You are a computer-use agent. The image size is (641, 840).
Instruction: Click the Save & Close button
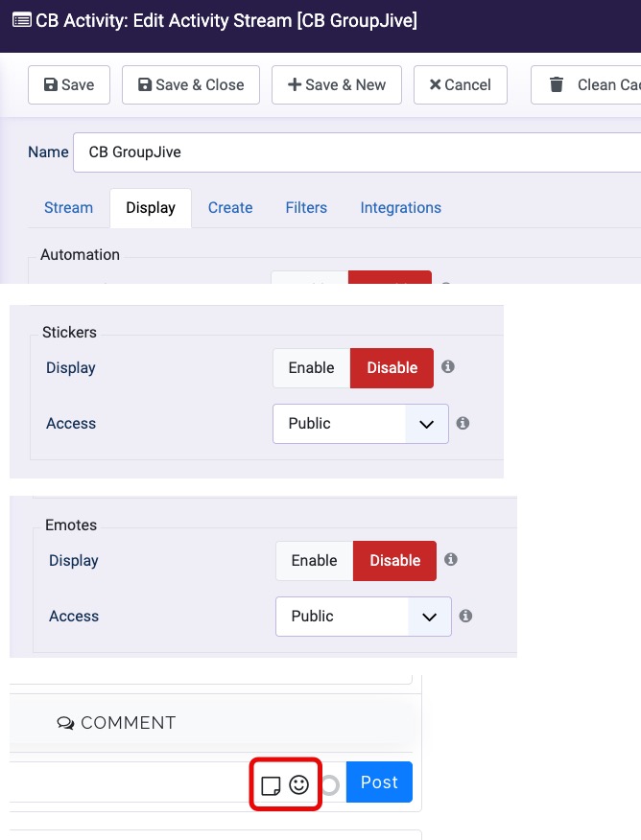191,84
